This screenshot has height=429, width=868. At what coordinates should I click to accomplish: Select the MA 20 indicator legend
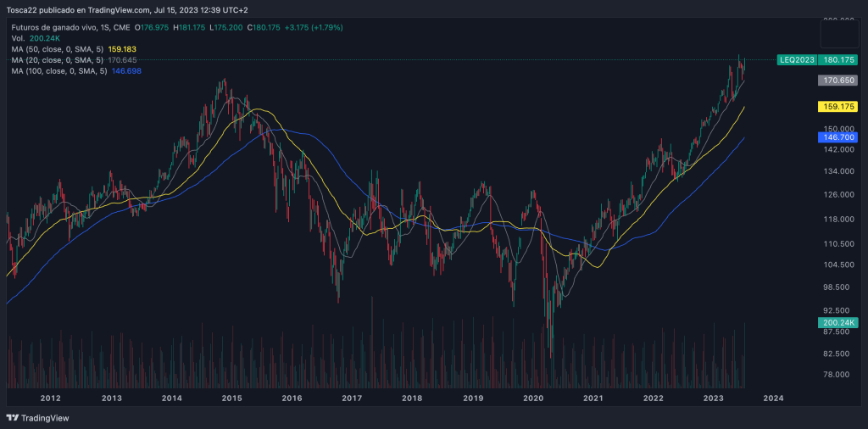tap(58, 60)
